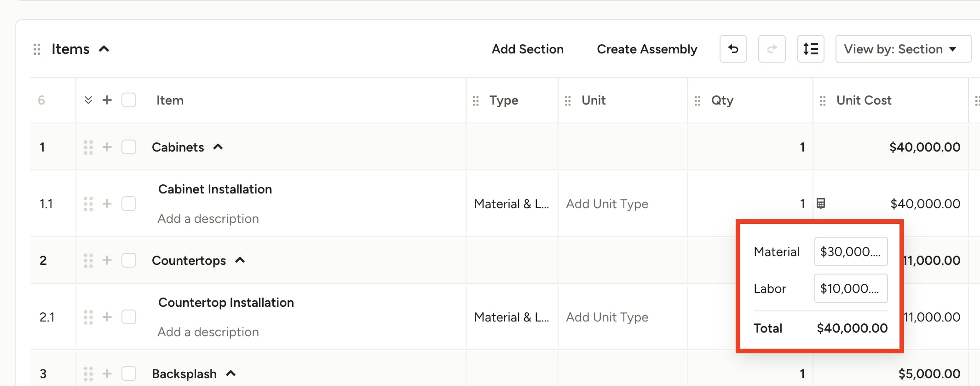Collapse the Cabinets section chevron
Viewport: 980px width, 386px height.
218,147
